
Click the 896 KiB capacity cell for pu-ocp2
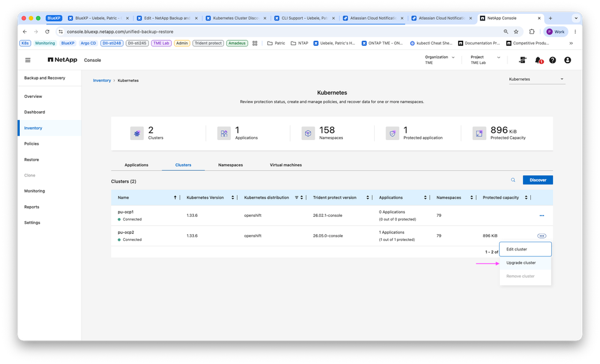tap(490, 236)
